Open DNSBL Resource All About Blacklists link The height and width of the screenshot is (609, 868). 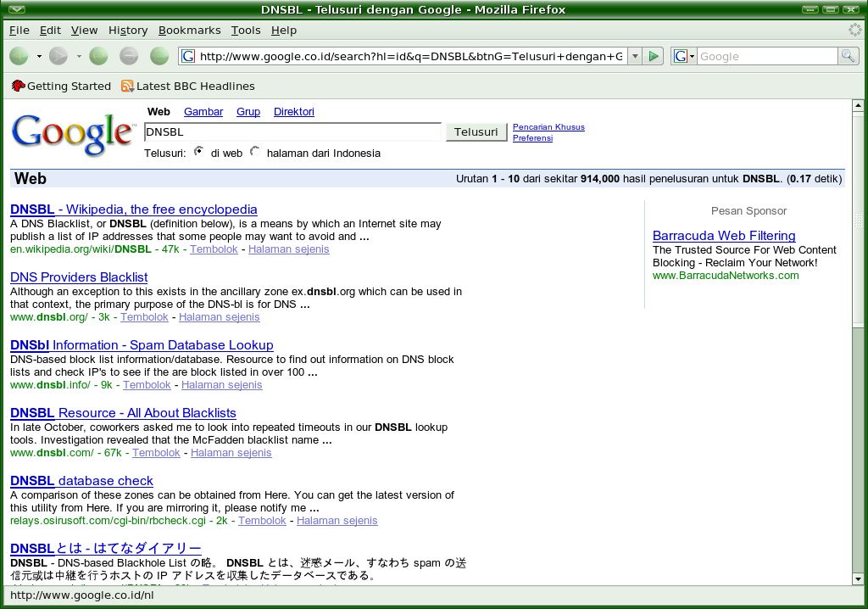pos(123,413)
